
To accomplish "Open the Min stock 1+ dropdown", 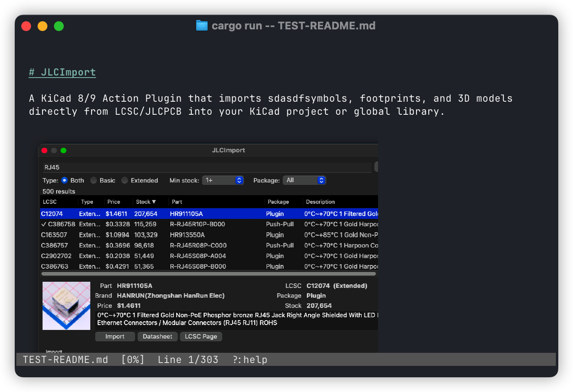I will 223,180.
